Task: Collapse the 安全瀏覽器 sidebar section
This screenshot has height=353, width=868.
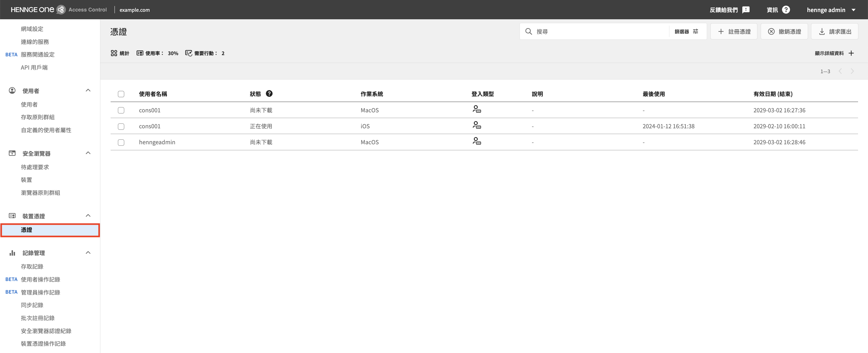Action: click(x=88, y=153)
